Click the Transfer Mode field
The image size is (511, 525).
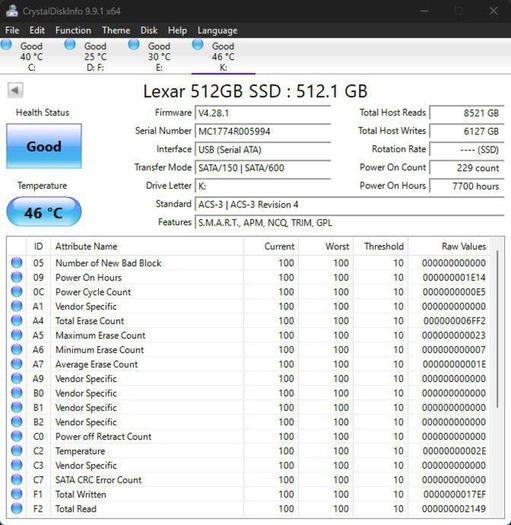[263, 167]
